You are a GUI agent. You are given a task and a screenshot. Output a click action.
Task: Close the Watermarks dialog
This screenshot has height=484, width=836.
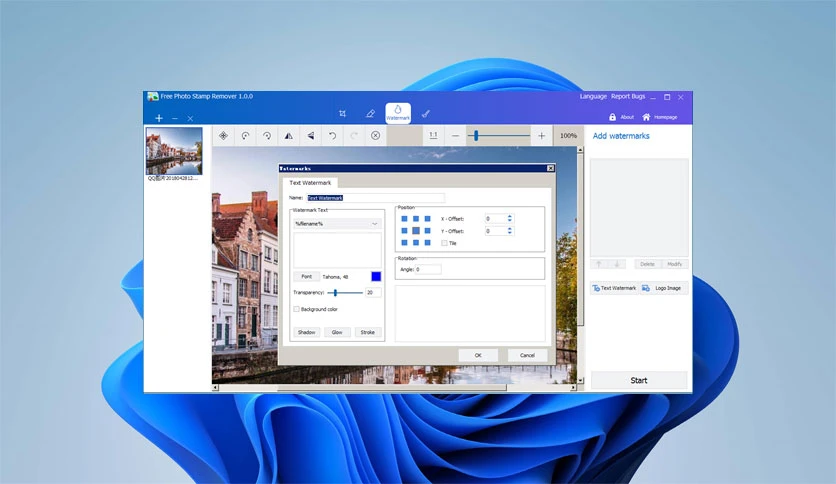tap(550, 168)
